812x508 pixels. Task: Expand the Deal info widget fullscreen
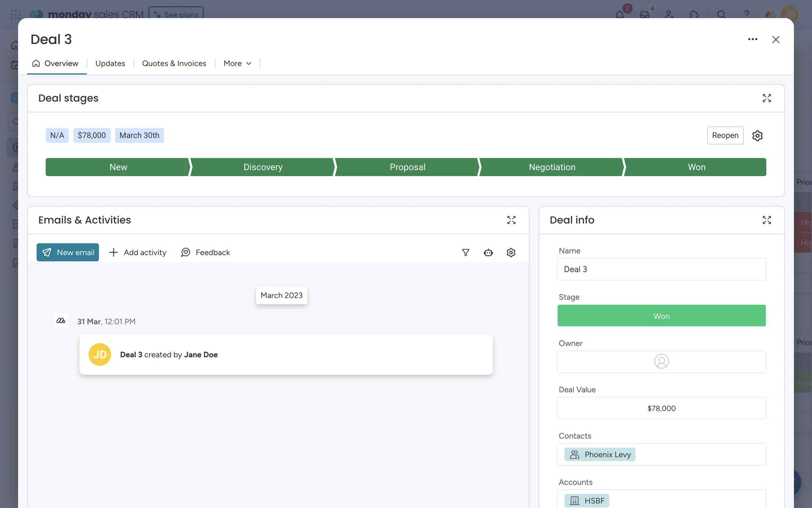(767, 220)
